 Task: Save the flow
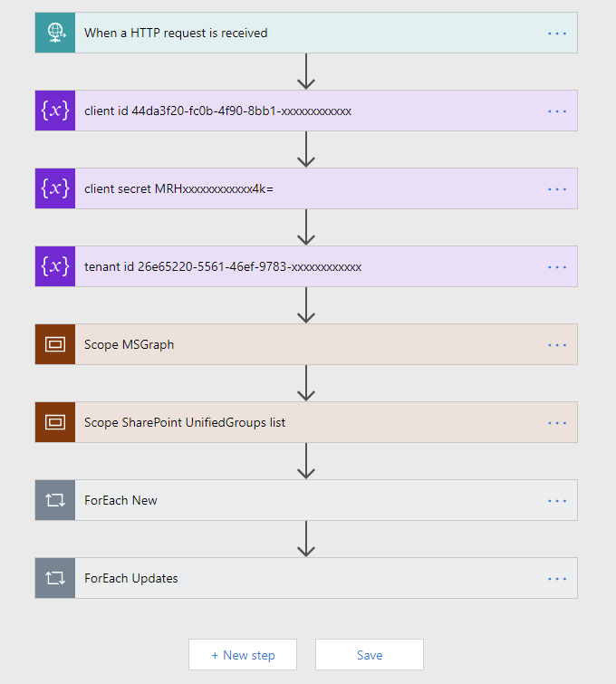click(370, 655)
